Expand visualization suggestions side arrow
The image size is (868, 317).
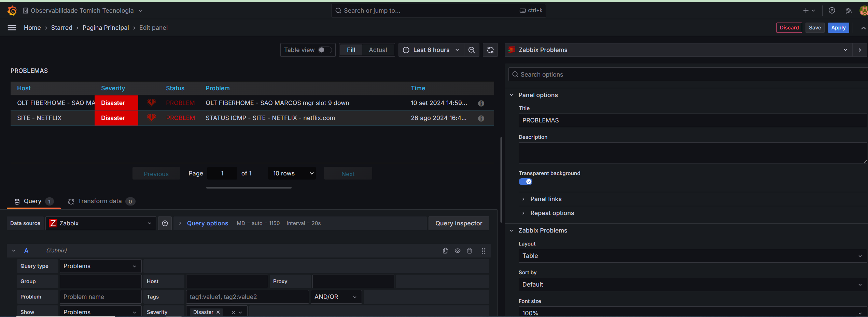coord(860,50)
